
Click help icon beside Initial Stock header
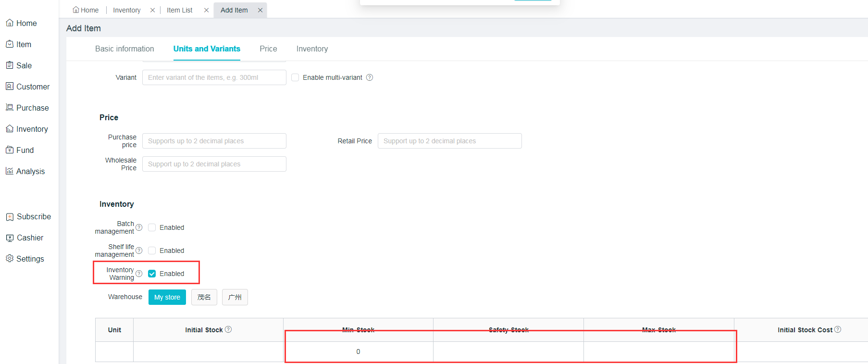tap(228, 329)
